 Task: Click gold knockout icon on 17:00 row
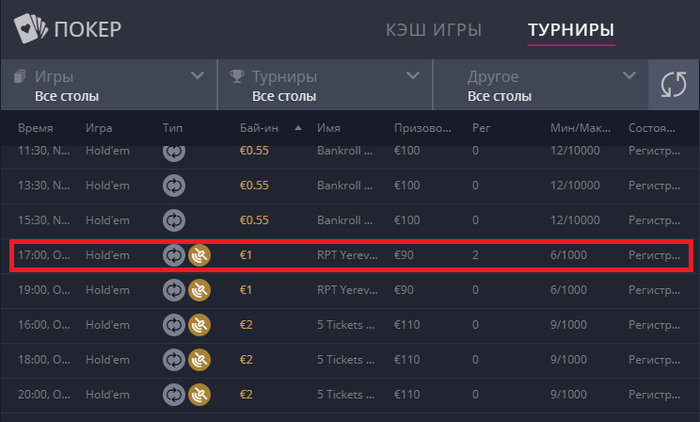pos(199,255)
